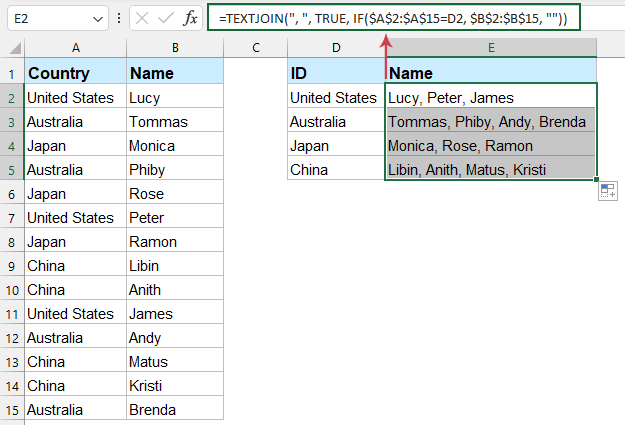Select cell A9 China
Viewport: 625px width, 425px height.
[x=76, y=264]
